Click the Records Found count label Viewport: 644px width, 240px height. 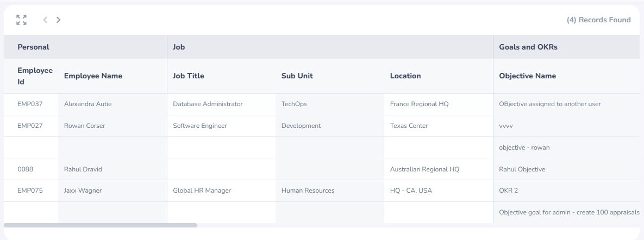[x=598, y=20]
